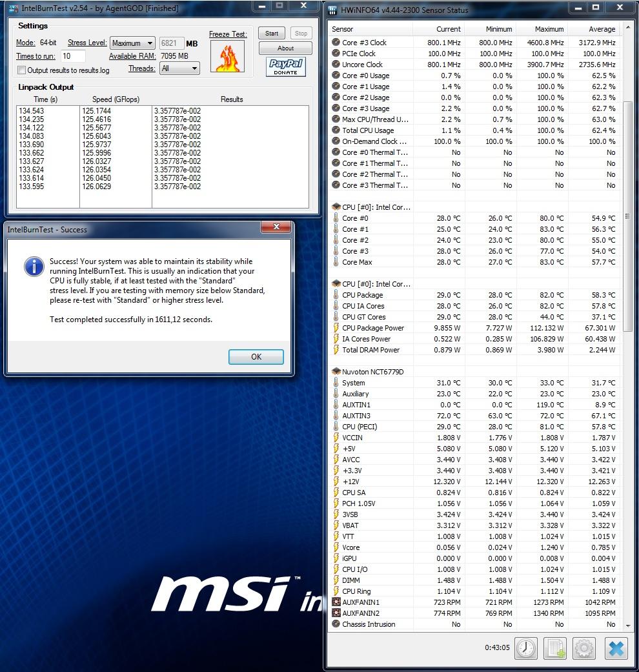Select the 'Uncore Clock' sensor row
This screenshot has height=672, width=639.
pyautogui.click(x=474, y=65)
